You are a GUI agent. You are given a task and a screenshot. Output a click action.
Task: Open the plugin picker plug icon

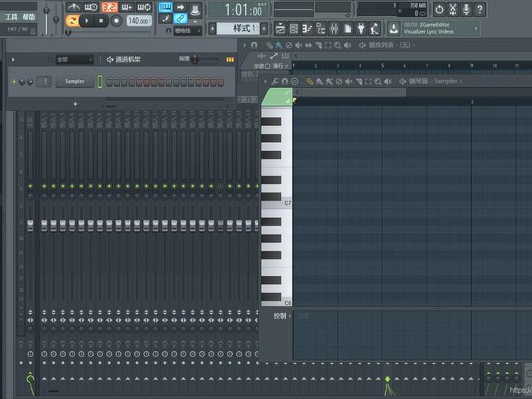pyautogui.click(x=361, y=29)
